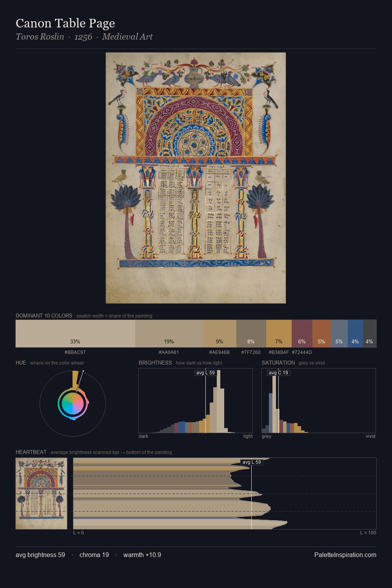
Task: Click the 'SATURATION' section heading
Action: click(x=278, y=363)
